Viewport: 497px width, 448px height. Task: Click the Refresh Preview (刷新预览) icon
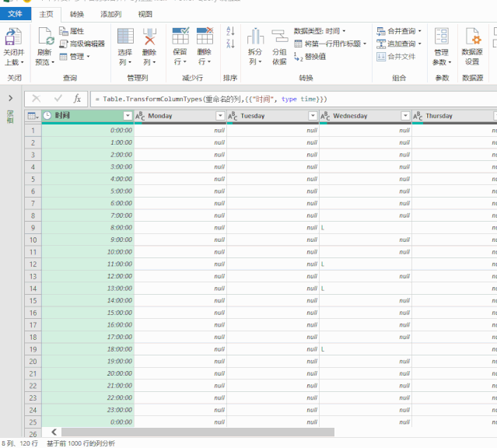click(x=46, y=36)
